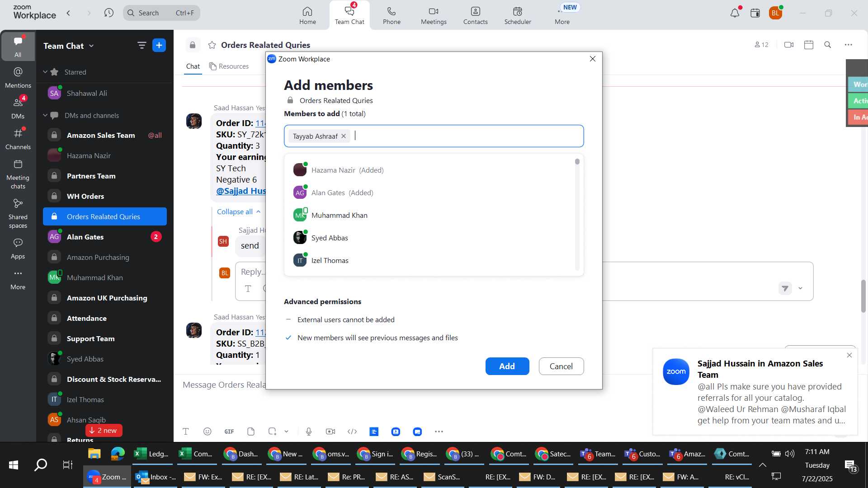Open Support Team channel
This screenshot has height=488, width=868.
105,338
